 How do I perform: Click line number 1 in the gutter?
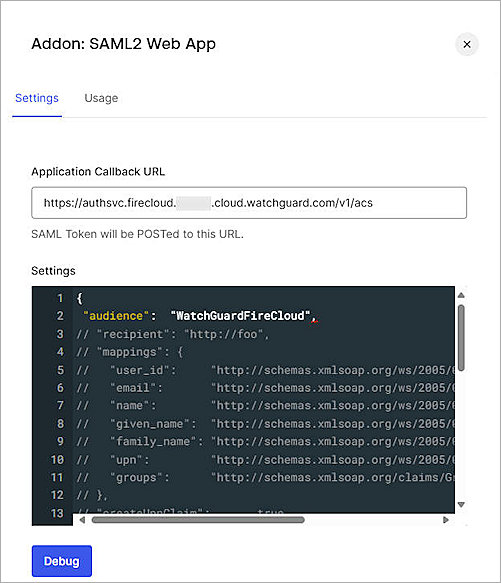click(x=60, y=298)
